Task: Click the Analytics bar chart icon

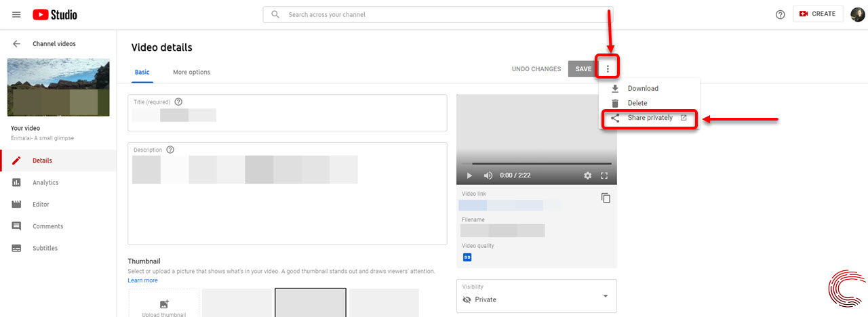Action: (16, 182)
